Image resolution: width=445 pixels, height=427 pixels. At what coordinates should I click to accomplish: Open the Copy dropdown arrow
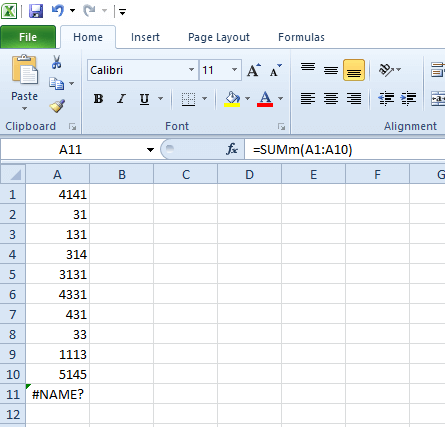point(71,83)
